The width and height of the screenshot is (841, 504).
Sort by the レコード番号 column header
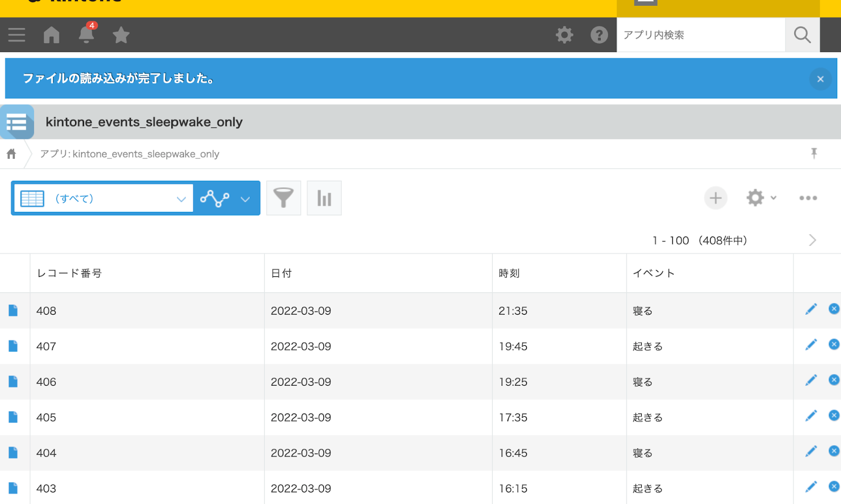coord(69,273)
